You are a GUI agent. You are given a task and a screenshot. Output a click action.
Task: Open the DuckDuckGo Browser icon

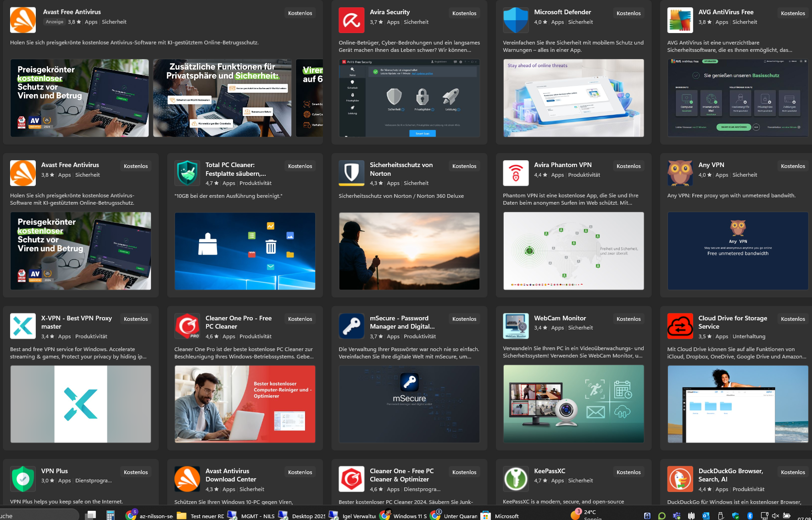pyautogui.click(x=680, y=479)
